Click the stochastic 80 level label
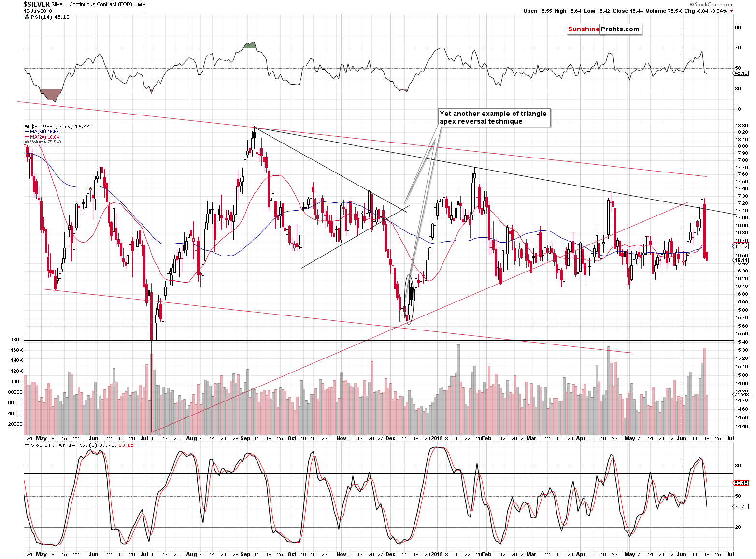This screenshot has height=559, width=756. pos(738,466)
